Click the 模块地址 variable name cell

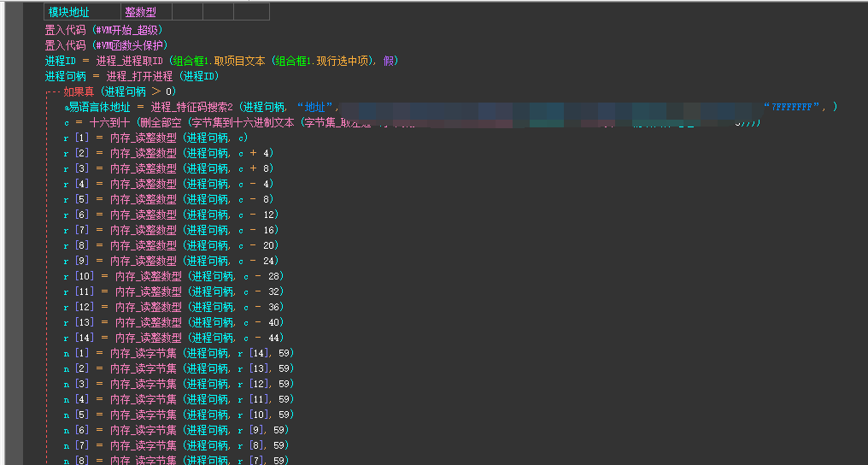pos(69,12)
